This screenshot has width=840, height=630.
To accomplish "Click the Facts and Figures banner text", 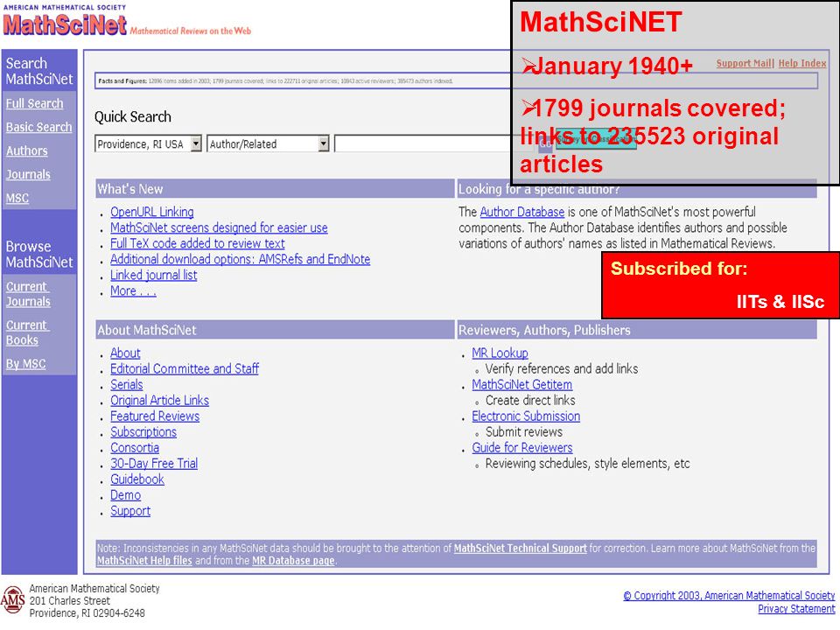I will coord(276,80).
